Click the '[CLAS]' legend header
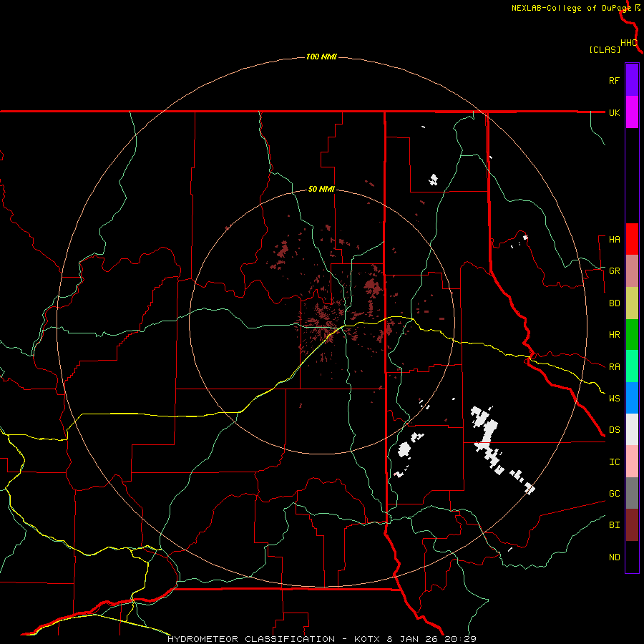644x644 pixels. click(605, 49)
